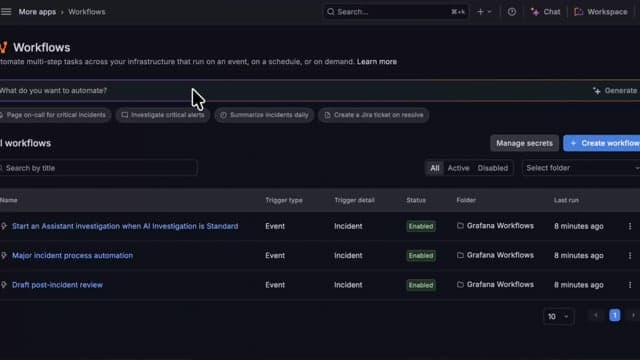Go to previous page arrow

596,316
